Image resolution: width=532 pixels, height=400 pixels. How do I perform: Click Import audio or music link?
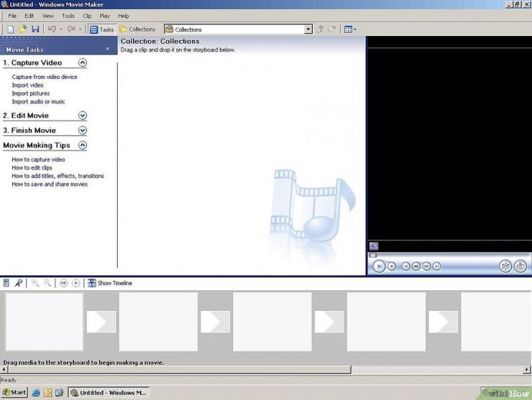[x=38, y=102]
